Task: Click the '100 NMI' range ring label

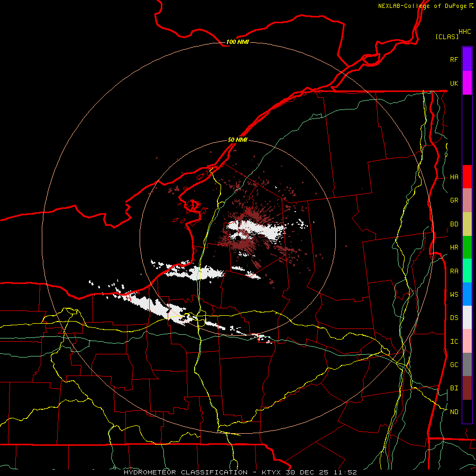Action: click(237, 42)
